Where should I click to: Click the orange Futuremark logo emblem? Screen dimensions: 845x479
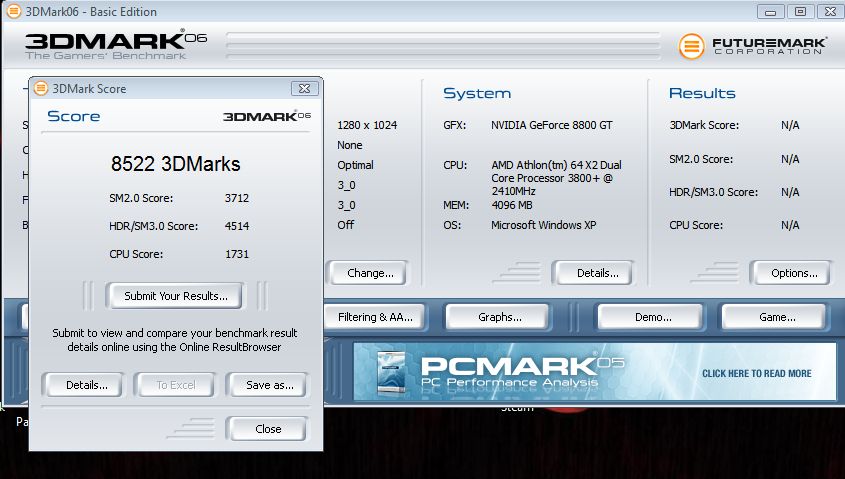pyautogui.click(x=692, y=46)
